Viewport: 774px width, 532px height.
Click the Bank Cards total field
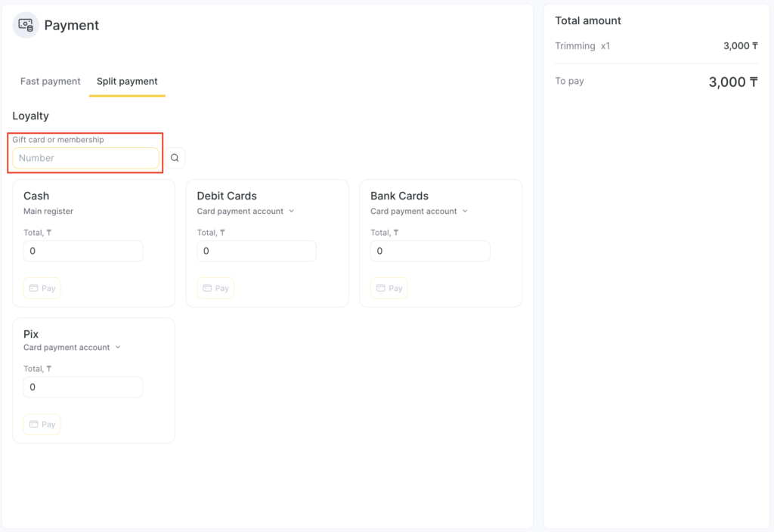click(429, 251)
